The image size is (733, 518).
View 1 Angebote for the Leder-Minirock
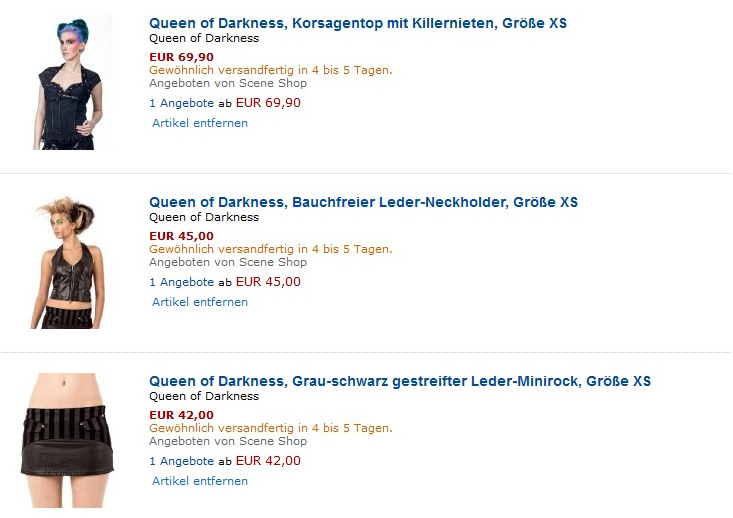[181, 461]
